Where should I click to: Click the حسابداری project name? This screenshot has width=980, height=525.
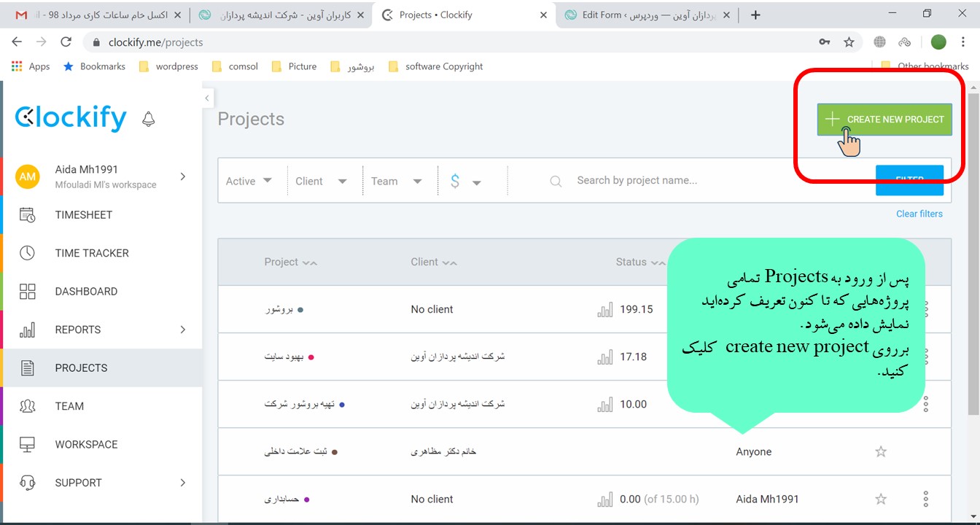coord(281,499)
